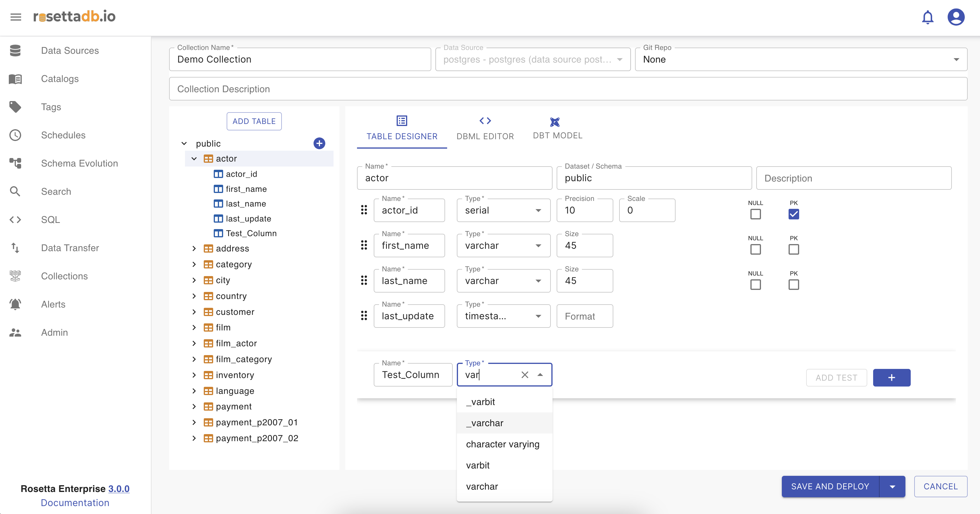Clear the Type field with the X icon

525,375
